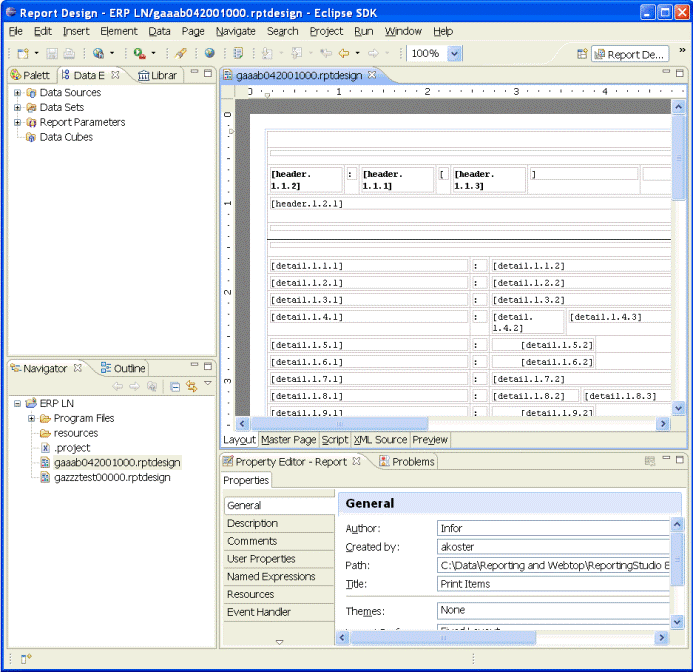
Task: Click the Save icon in the toolbar
Action: [51, 53]
